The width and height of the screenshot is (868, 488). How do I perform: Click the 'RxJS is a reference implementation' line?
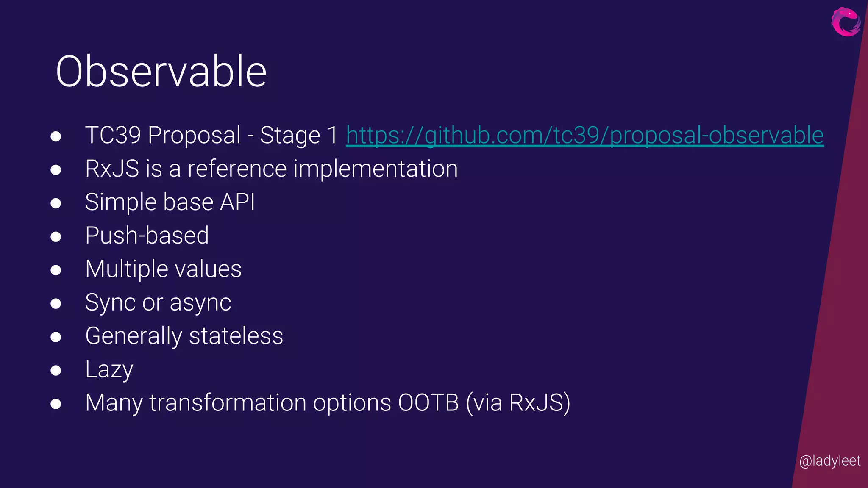click(272, 169)
